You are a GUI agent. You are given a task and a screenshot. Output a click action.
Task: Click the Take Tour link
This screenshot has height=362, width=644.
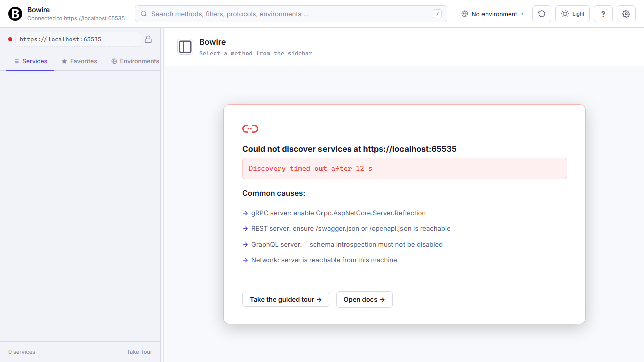(139, 352)
